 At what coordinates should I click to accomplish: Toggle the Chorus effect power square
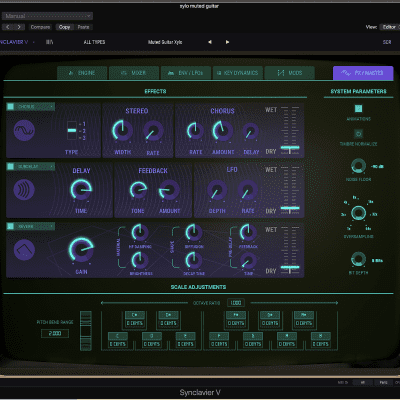(x=11, y=106)
